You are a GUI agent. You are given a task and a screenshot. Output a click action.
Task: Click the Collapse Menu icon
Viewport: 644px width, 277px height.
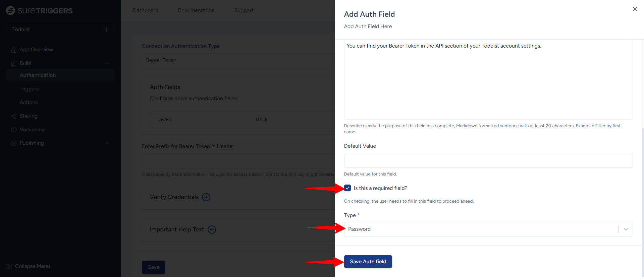pos(9,267)
